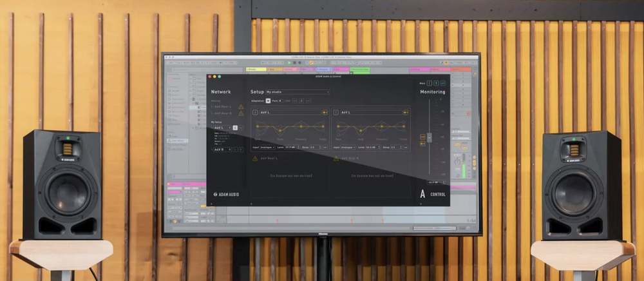This screenshot has width=644, height=281.
Task: Toggle the yellow DIM button in Monitoring
Action: coord(422,137)
